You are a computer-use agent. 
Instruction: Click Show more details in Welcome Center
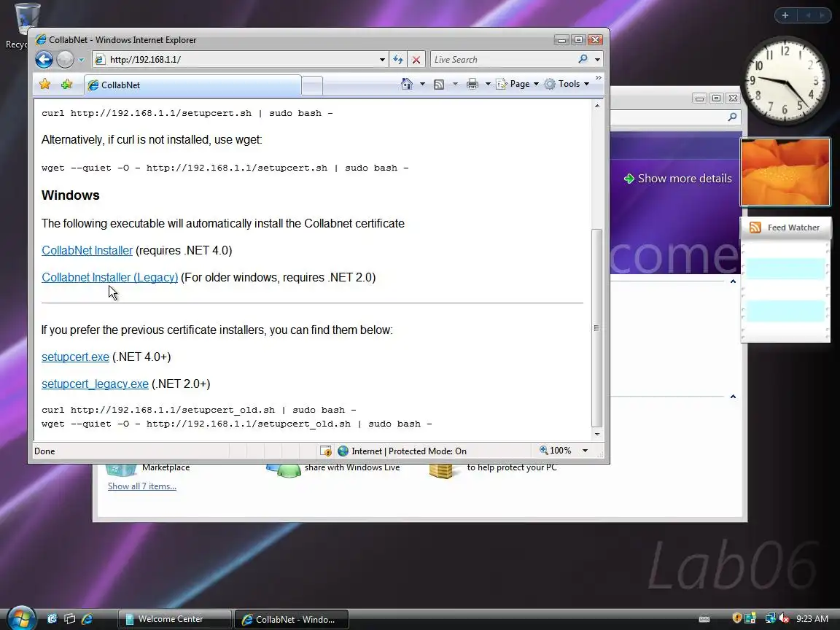click(677, 179)
